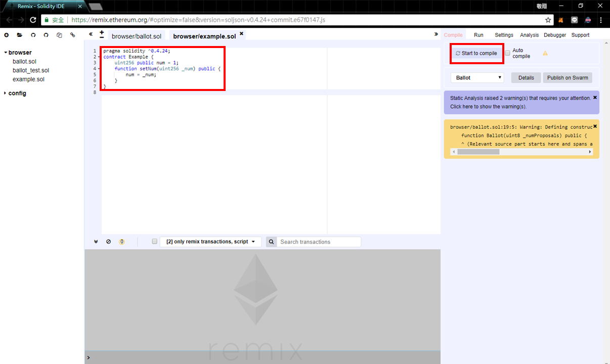Open the Ballot contract dropdown

point(477,78)
